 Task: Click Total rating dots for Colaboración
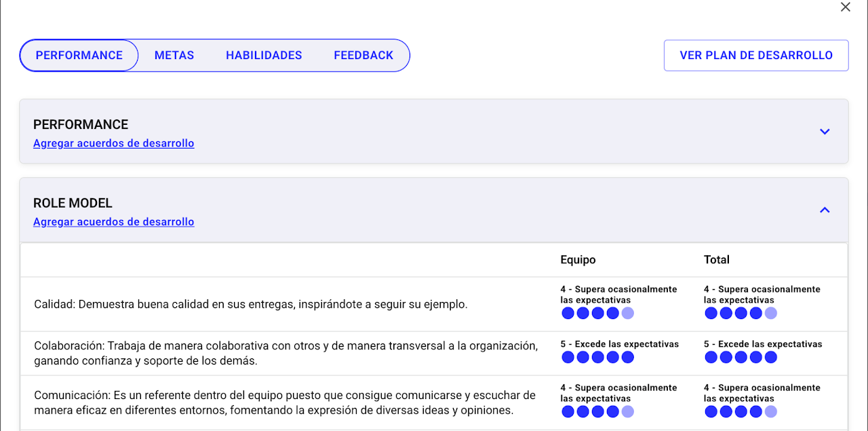(741, 357)
